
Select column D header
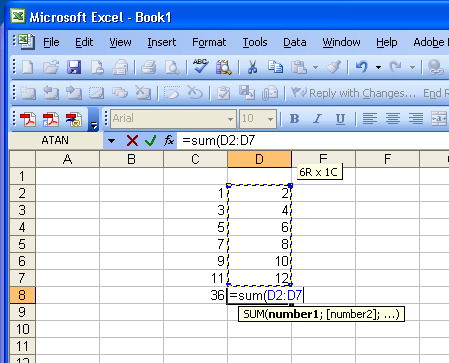(259, 159)
